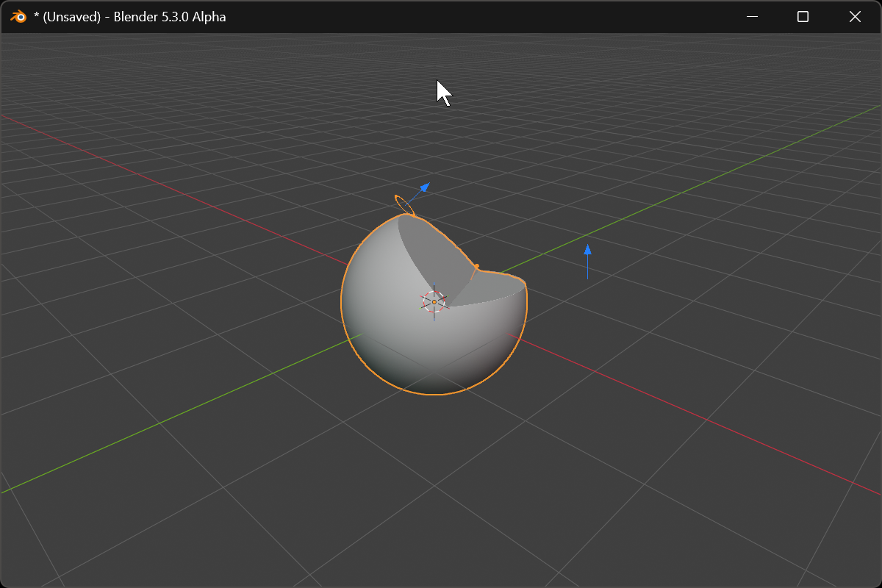Click the '(Unsaved) - Blender 5.3.0 Alpha' title text
The width and height of the screenshot is (882, 588).
pos(135,17)
